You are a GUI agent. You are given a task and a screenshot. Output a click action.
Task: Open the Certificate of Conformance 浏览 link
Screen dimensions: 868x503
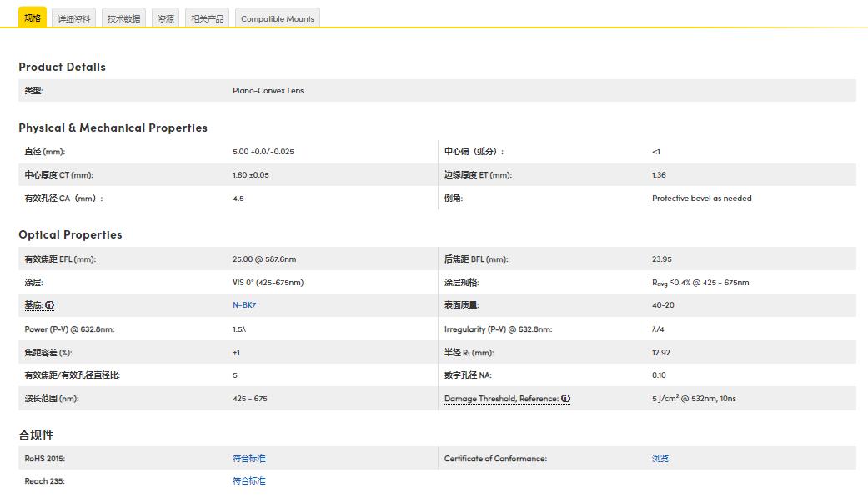[660, 458]
